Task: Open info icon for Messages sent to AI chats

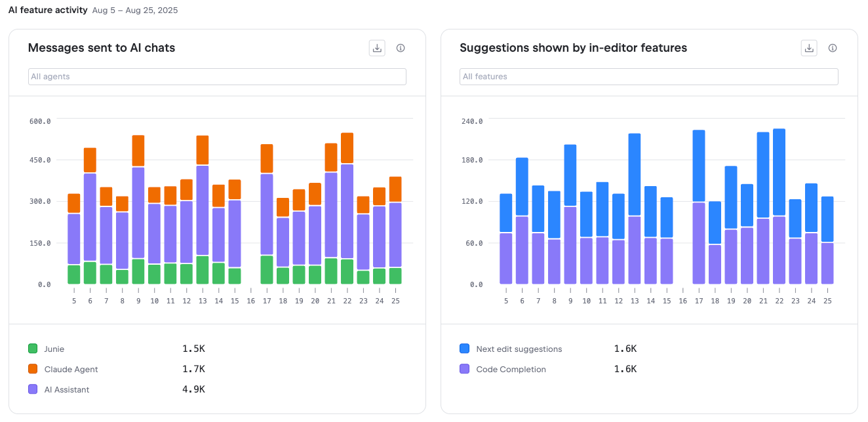Action: pos(401,48)
